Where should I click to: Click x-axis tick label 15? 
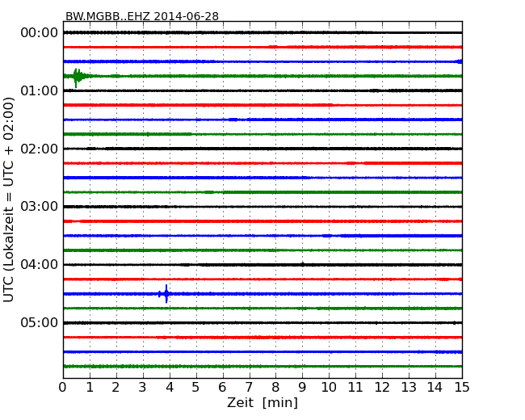click(462, 388)
